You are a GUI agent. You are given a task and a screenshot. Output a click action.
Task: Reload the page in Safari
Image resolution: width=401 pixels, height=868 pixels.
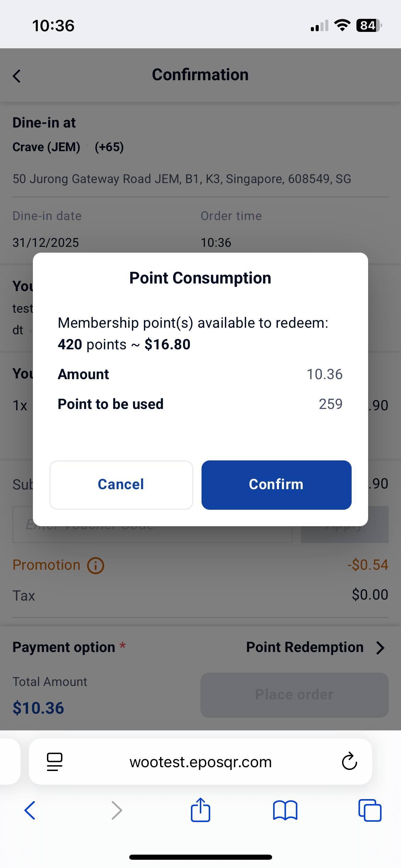pos(349,762)
